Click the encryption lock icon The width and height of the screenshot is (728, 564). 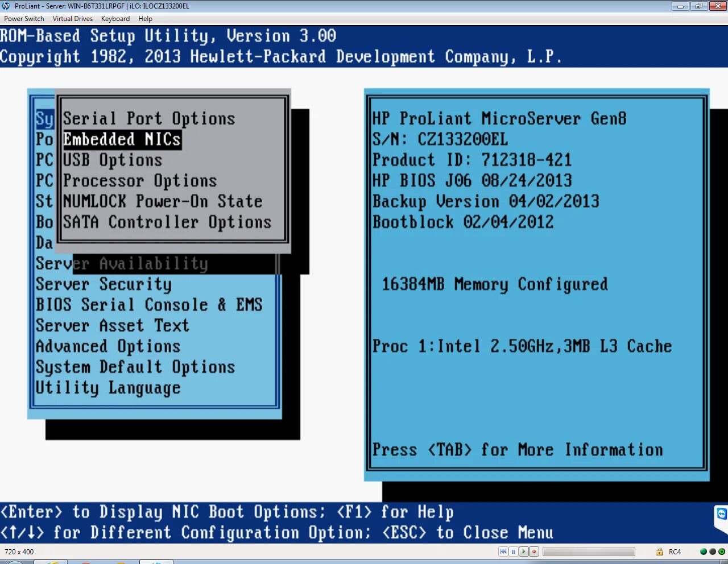(x=659, y=551)
